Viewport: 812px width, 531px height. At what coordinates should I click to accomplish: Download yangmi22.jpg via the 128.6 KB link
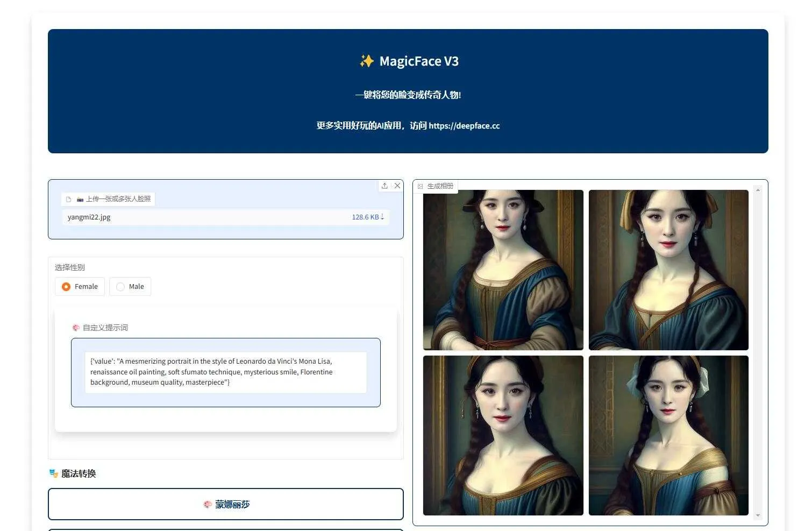pos(368,217)
